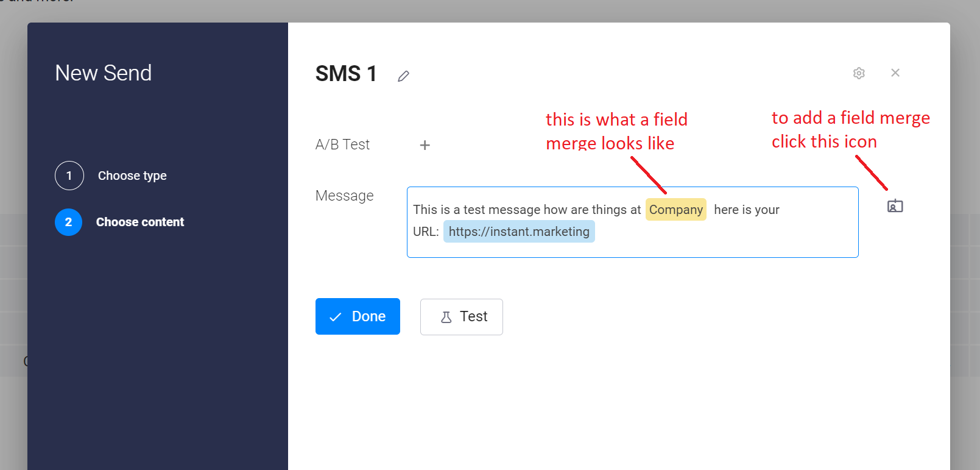Click inside the Message text box
This screenshot has width=980, height=470.
(x=633, y=222)
